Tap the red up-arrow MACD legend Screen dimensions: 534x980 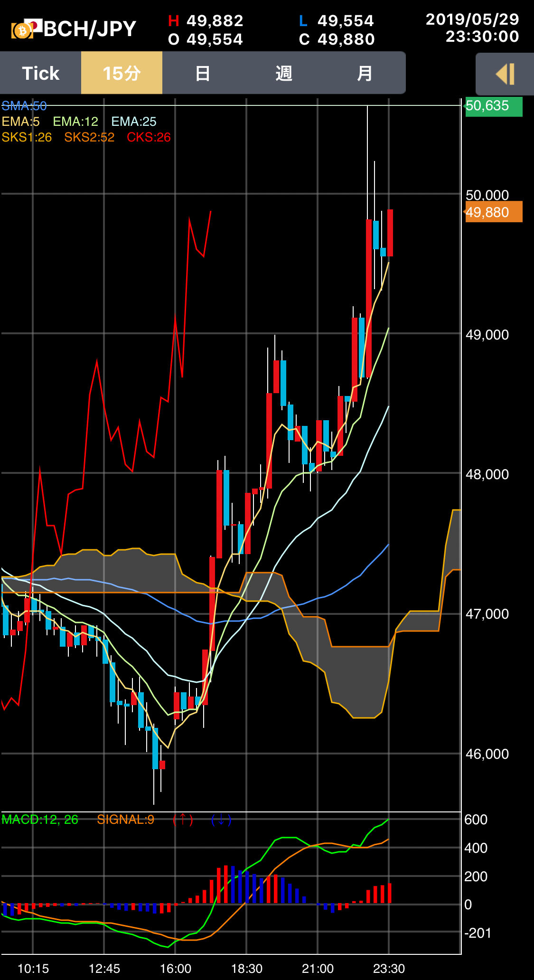tap(183, 820)
